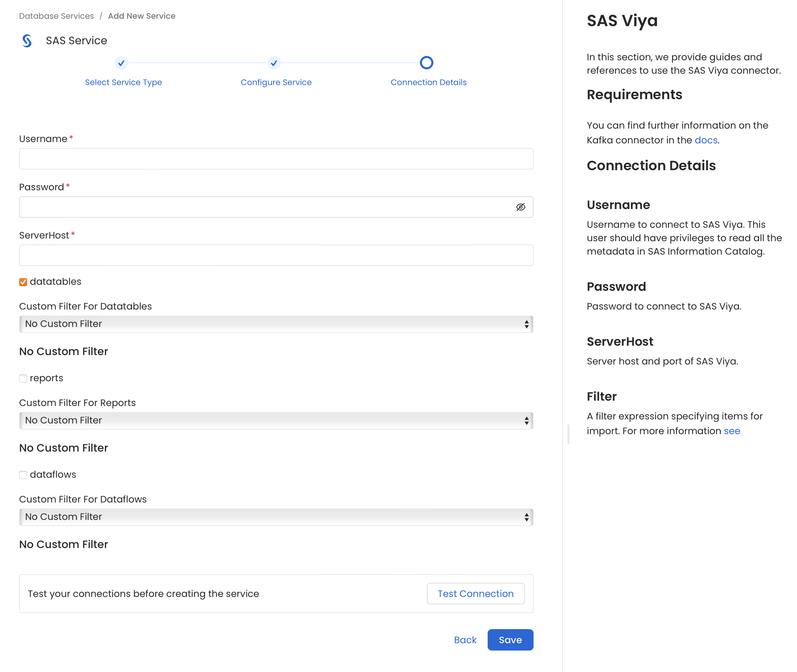Click inside the Username input field
The image size is (797, 672).
pos(276,159)
